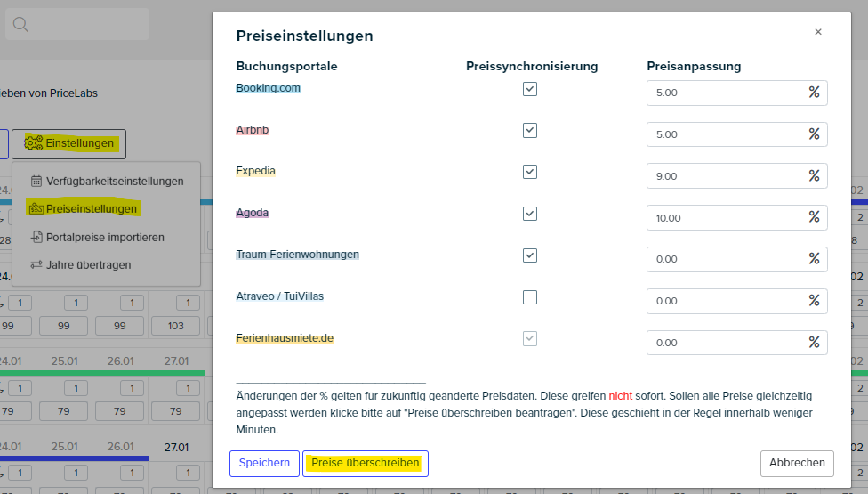This screenshot has width=868, height=494.
Task: Click the Abbrechen button
Action: (x=797, y=463)
